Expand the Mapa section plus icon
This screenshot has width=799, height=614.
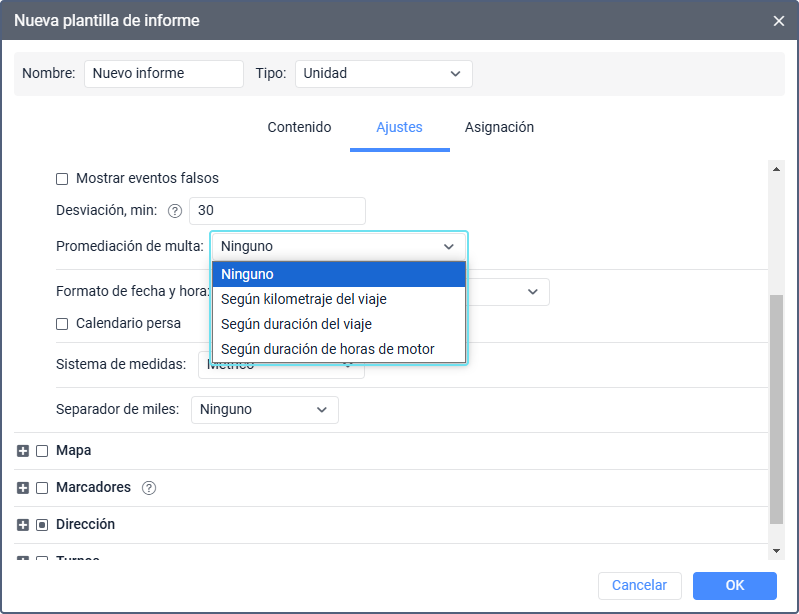pos(23,451)
